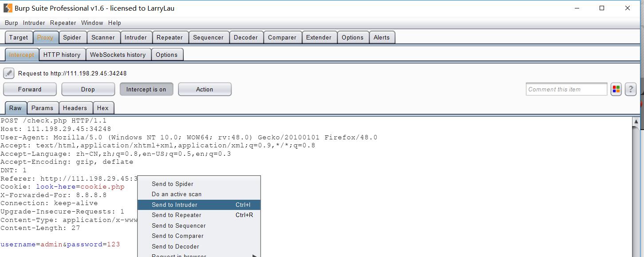Click the Drop button
Image resolution: width=644 pixels, height=257 pixels.
click(88, 89)
